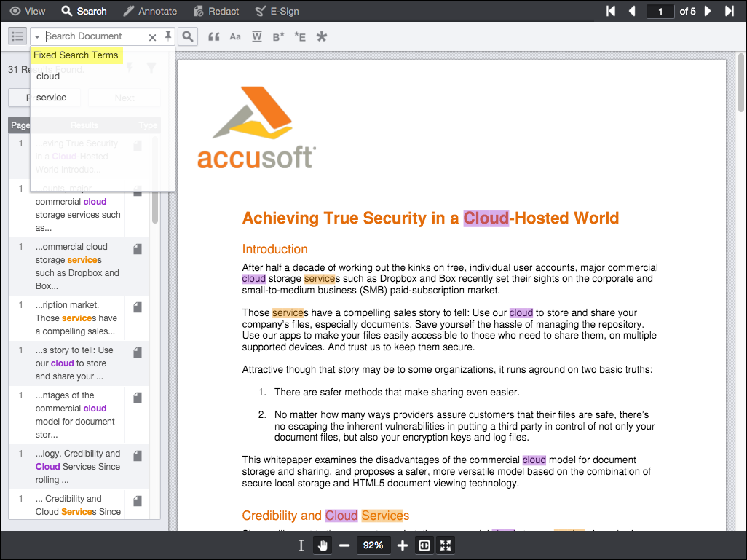Viewport: 747px width, 560px height.
Task: Toggle the pin icon beside the search box
Action: pos(168,36)
